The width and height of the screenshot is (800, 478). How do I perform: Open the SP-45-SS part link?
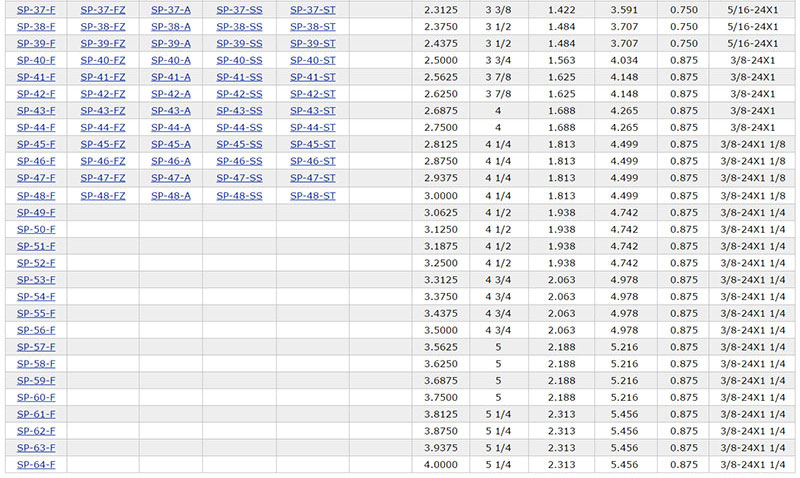239,145
